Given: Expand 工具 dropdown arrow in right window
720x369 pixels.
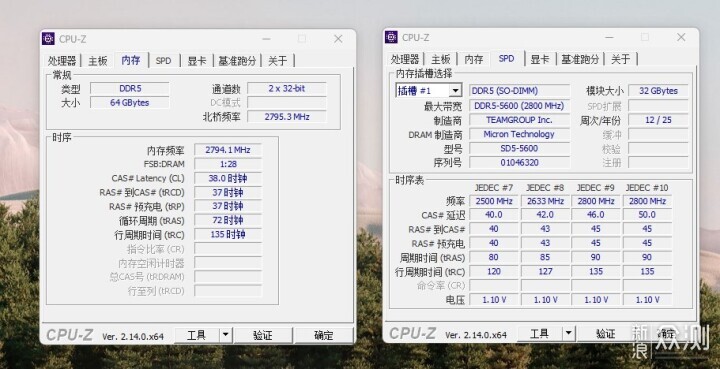Looking at the screenshot, I should 568,334.
